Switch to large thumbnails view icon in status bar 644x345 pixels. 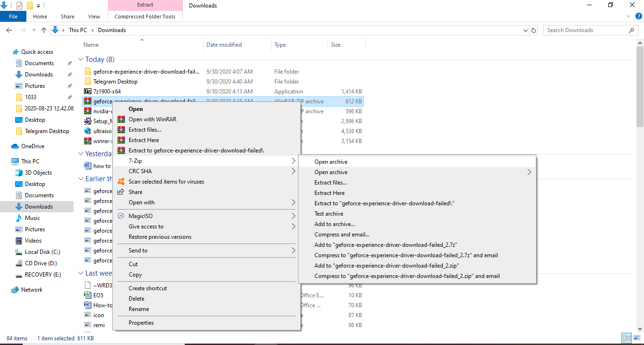point(636,338)
